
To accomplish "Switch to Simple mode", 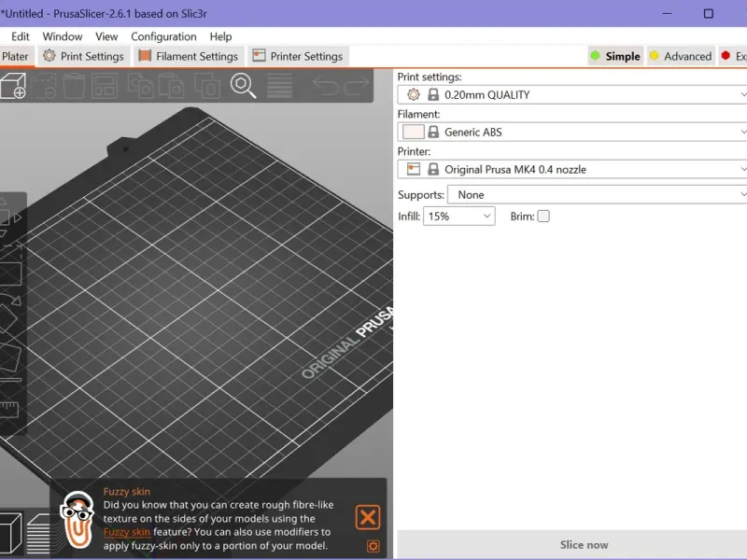I will tap(615, 56).
